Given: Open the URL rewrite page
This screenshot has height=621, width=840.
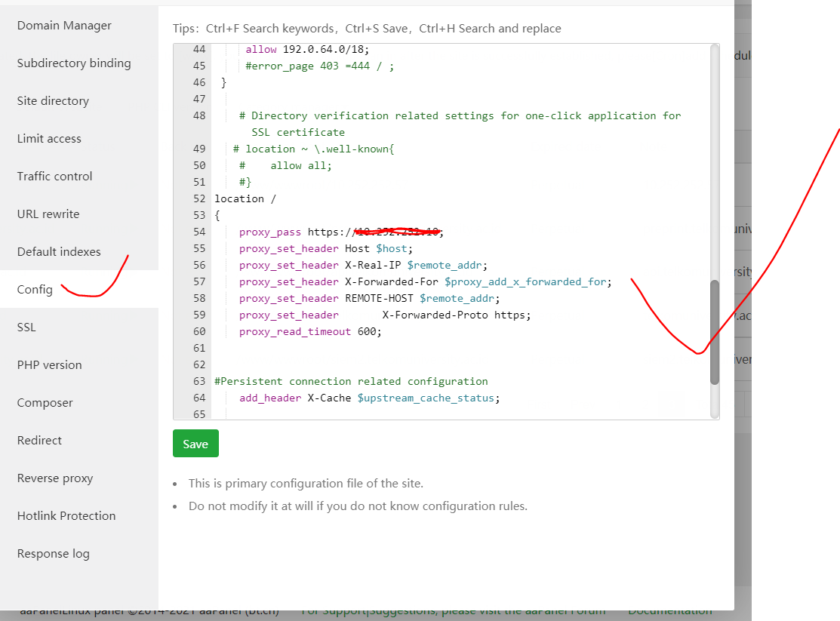Looking at the screenshot, I should 48,214.
